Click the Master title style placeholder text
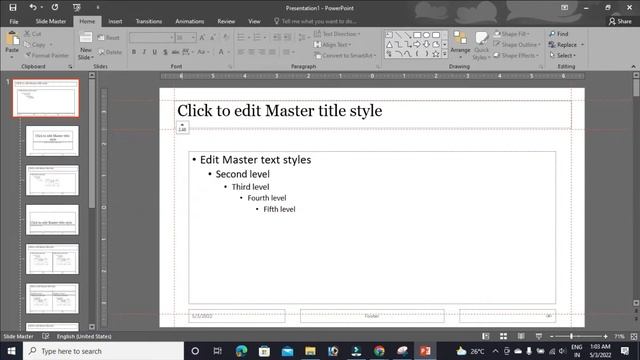The width and height of the screenshot is (640, 360). click(280, 111)
